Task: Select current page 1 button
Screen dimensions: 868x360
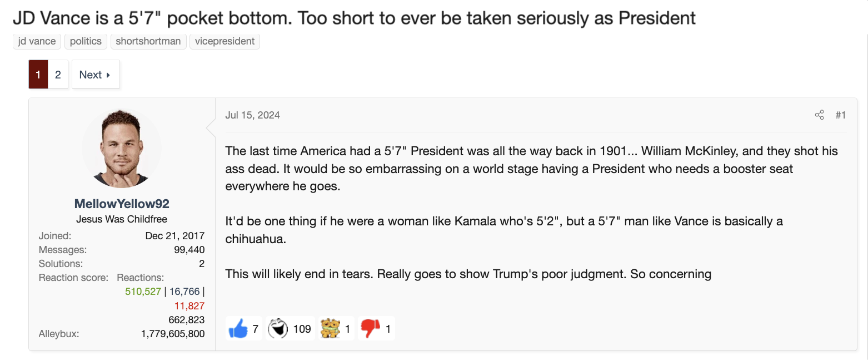Action: (38, 75)
